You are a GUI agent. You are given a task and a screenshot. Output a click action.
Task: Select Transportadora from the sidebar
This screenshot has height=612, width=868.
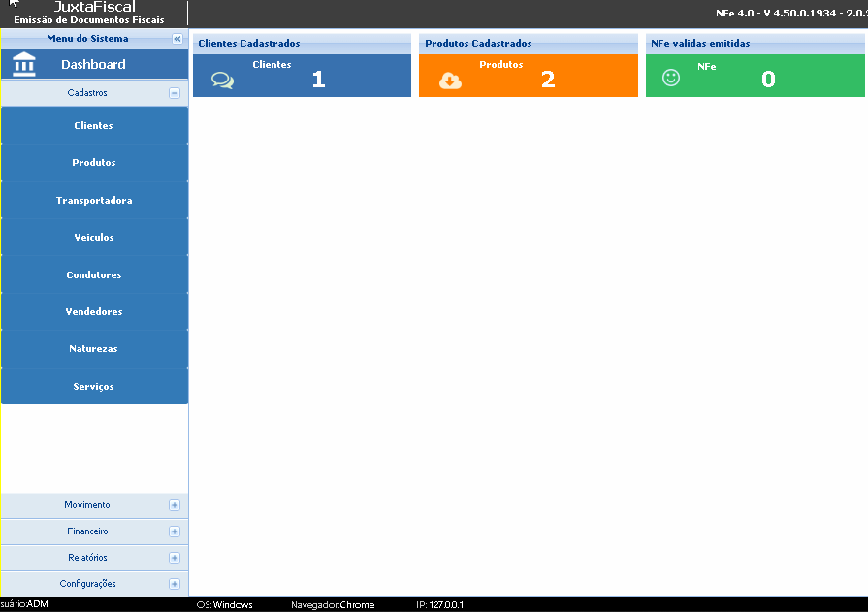coord(94,201)
